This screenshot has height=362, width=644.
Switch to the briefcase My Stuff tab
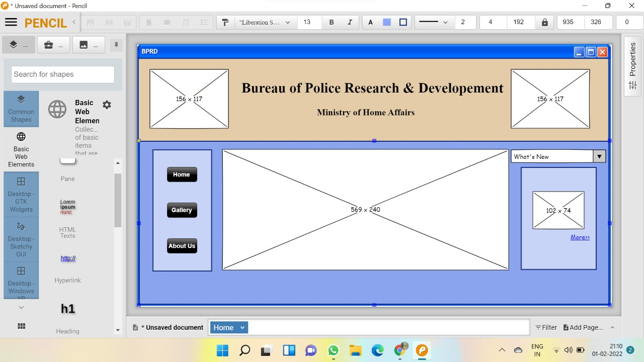(53, 45)
